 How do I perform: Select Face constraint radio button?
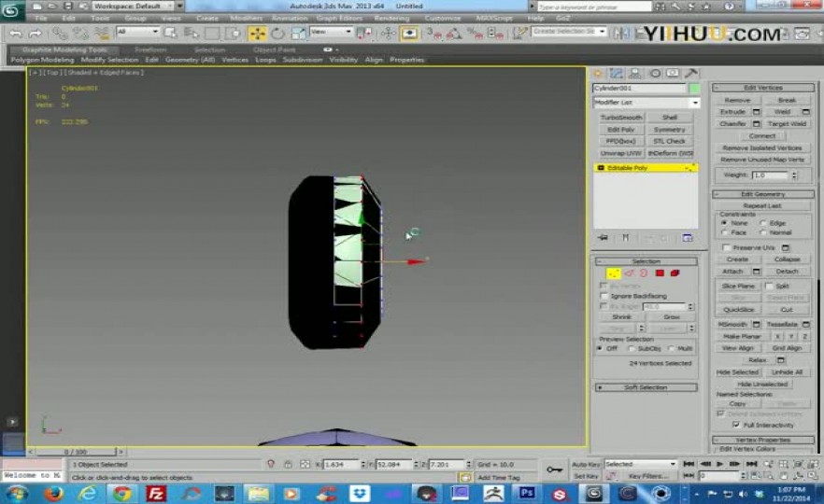(724, 232)
